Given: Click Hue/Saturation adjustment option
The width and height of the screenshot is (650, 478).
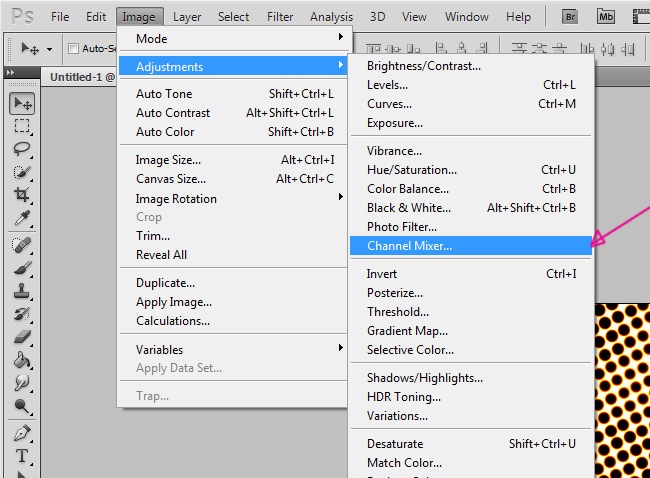Looking at the screenshot, I should pyautogui.click(x=411, y=170).
